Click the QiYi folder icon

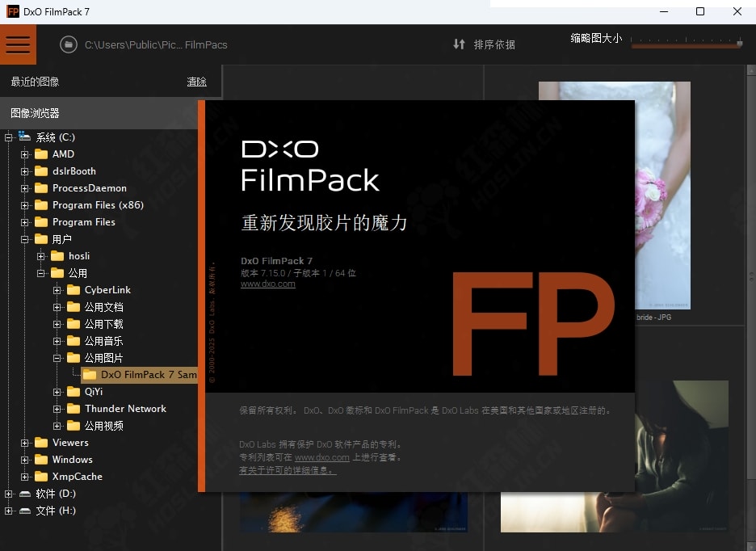(73, 391)
